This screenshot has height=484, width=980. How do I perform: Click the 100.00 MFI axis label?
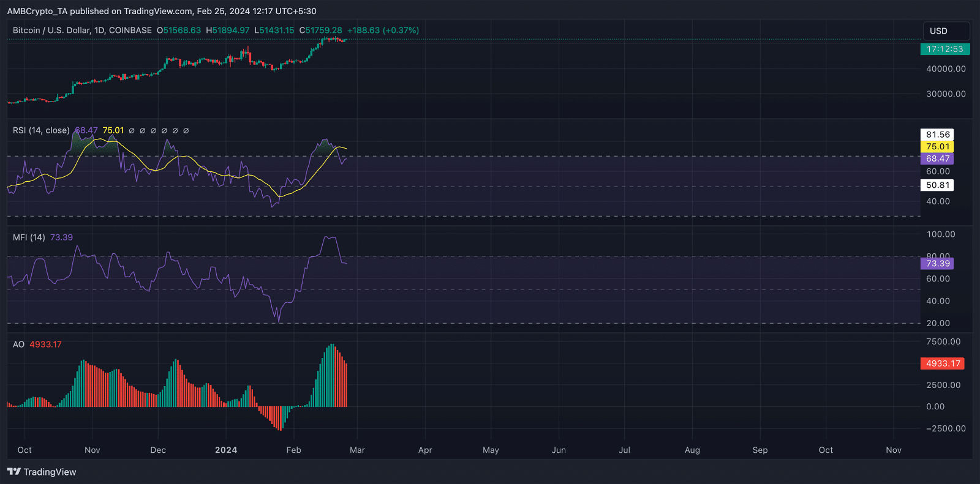point(941,234)
